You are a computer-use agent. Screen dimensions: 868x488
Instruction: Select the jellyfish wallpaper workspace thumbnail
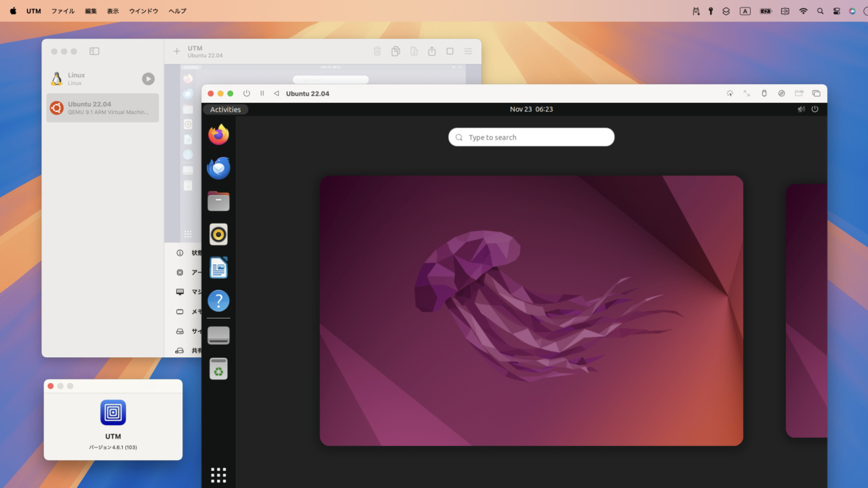[x=531, y=310]
